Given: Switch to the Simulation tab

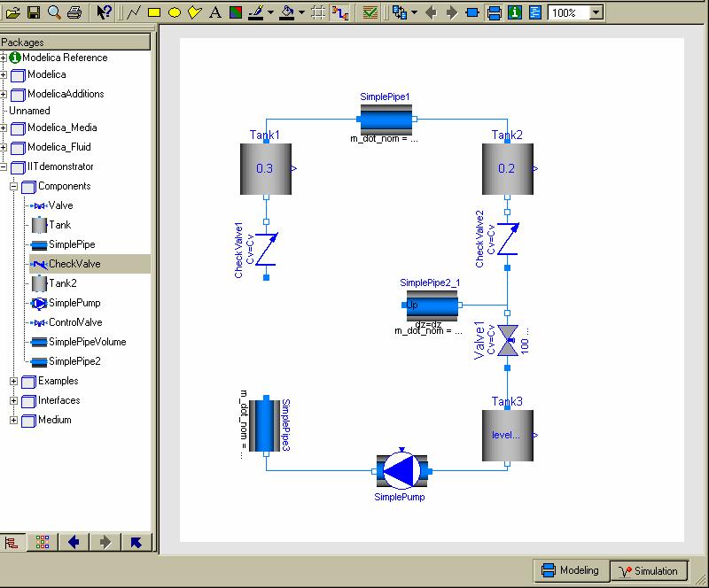Looking at the screenshot, I should (x=649, y=571).
